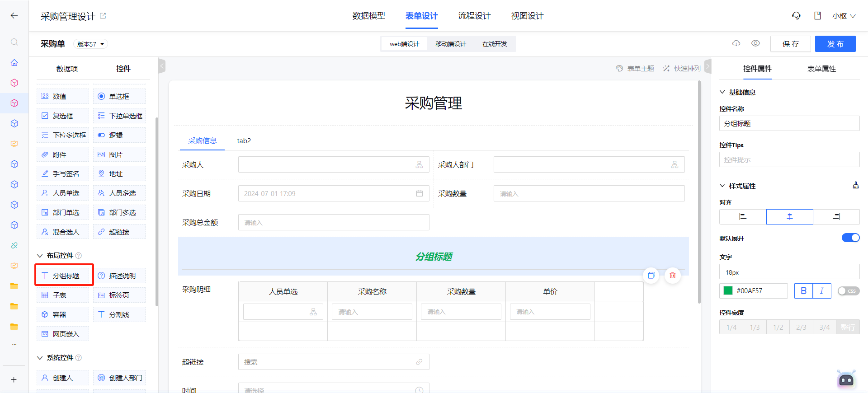Image resolution: width=868 pixels, height=393 pixels.
Task: Add the 容器 layout control
Action: click(63, 314)
